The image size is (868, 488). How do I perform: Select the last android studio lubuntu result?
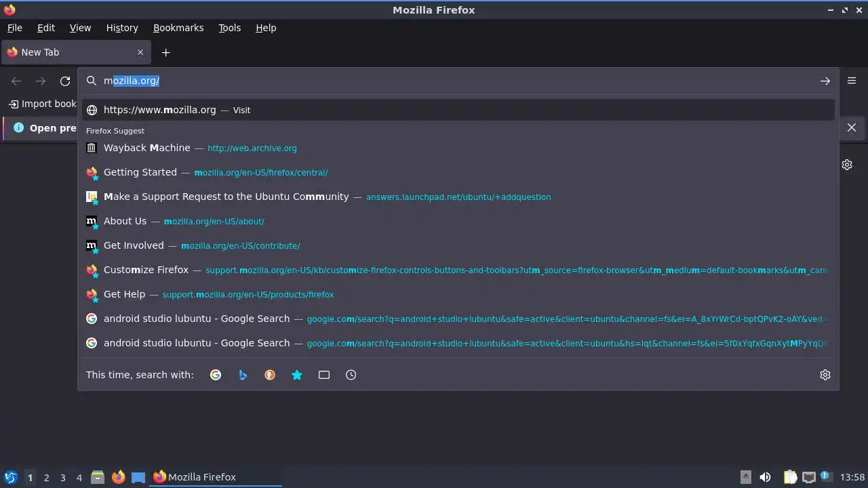pyautogui.click(x=458, y=343)
